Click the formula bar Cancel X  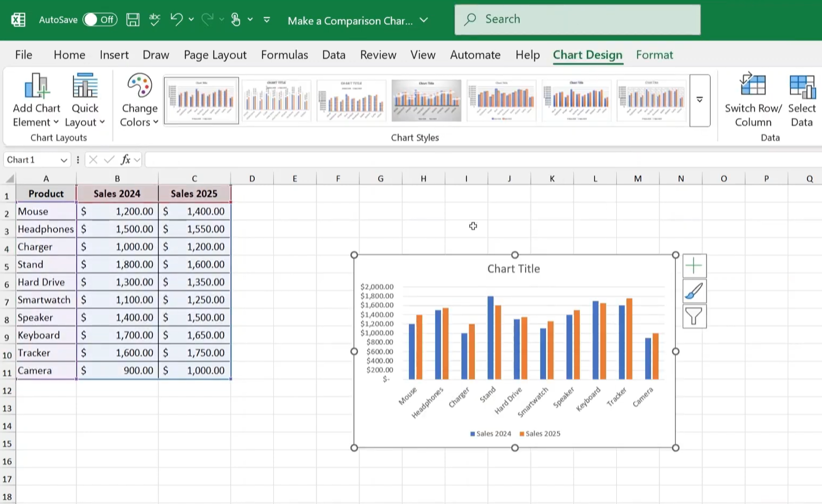pos(93,160)
